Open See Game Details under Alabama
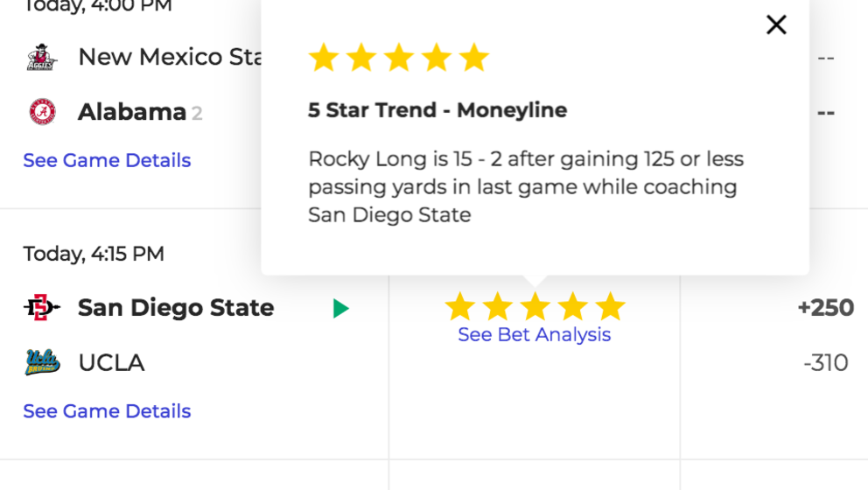This screenshot has width=868, height=490. tap(107, 160)
